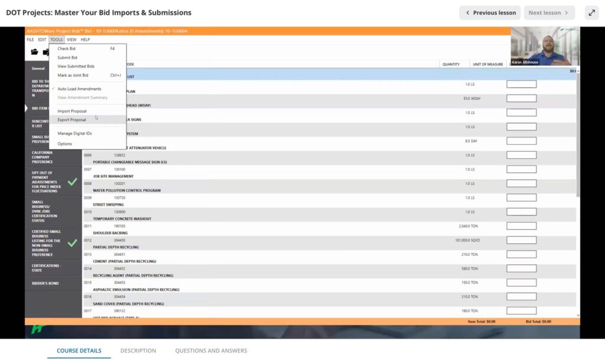Open Manage Digital IDs option
This screenshot has width=605, height=364.
(74, 134)
